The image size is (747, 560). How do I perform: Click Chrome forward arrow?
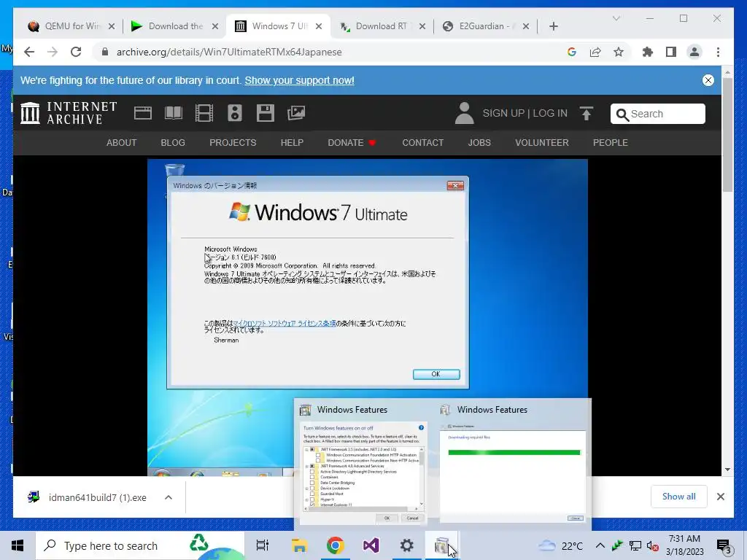point(53,52)
